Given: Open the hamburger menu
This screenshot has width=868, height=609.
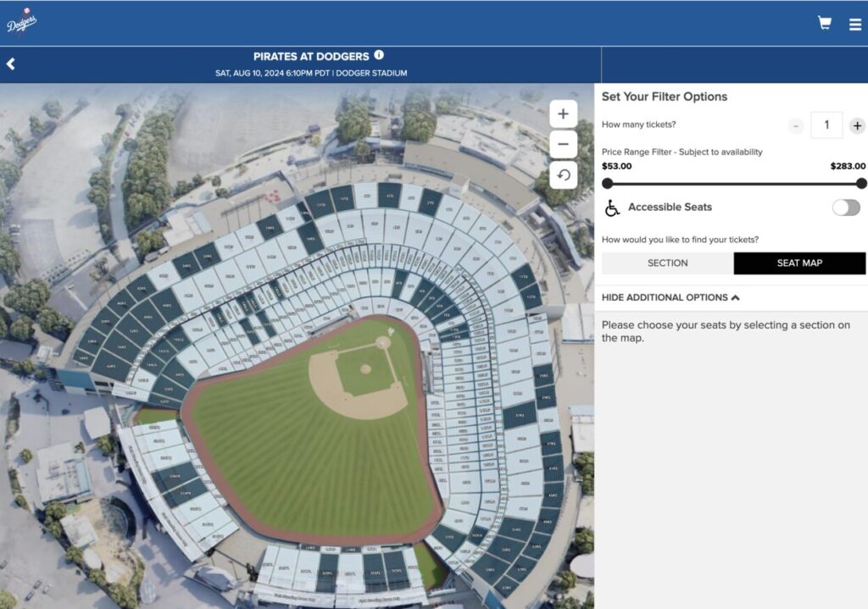Looking at the screenshot, I should tap(854, 25).
